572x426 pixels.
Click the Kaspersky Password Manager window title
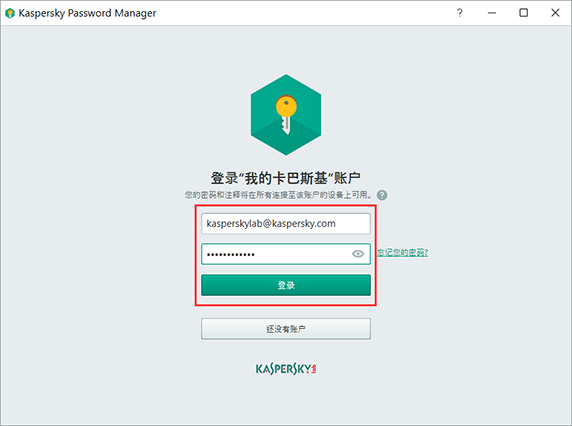click(x=87, y=13)
